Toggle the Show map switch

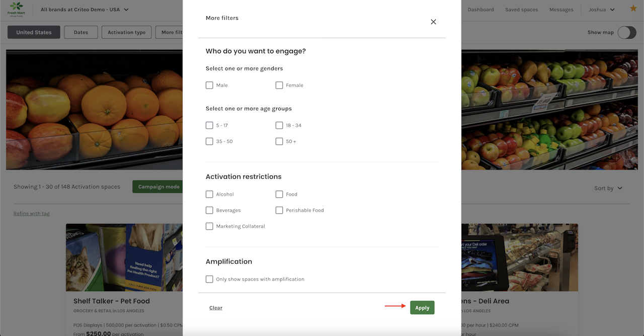[627, 32]
